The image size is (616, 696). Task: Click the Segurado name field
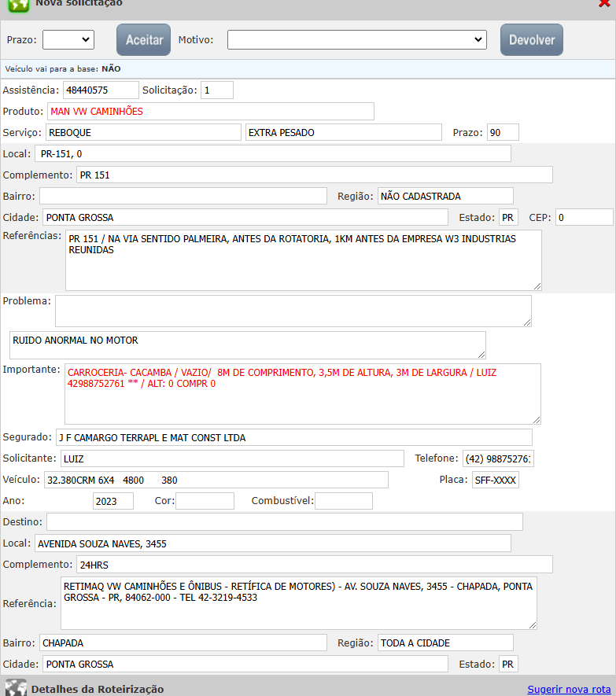293,437
